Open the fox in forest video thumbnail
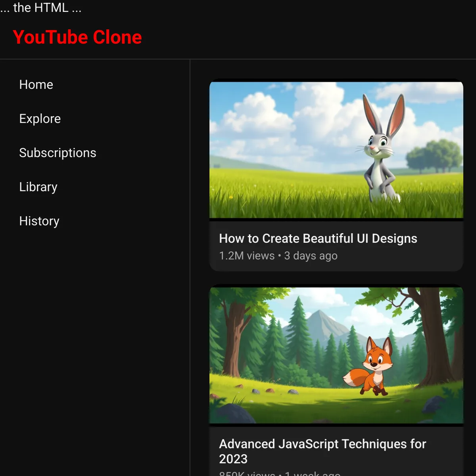 336,355
